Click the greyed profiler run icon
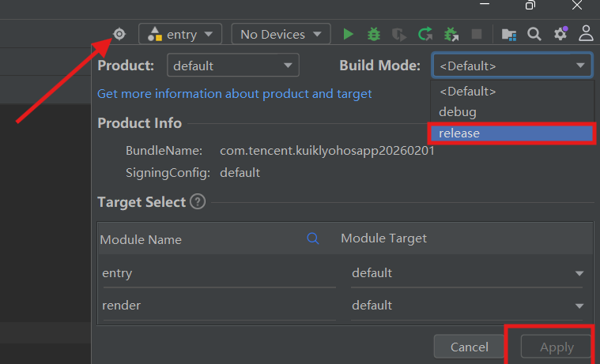The image size is (600, 364). coord(399,34)
